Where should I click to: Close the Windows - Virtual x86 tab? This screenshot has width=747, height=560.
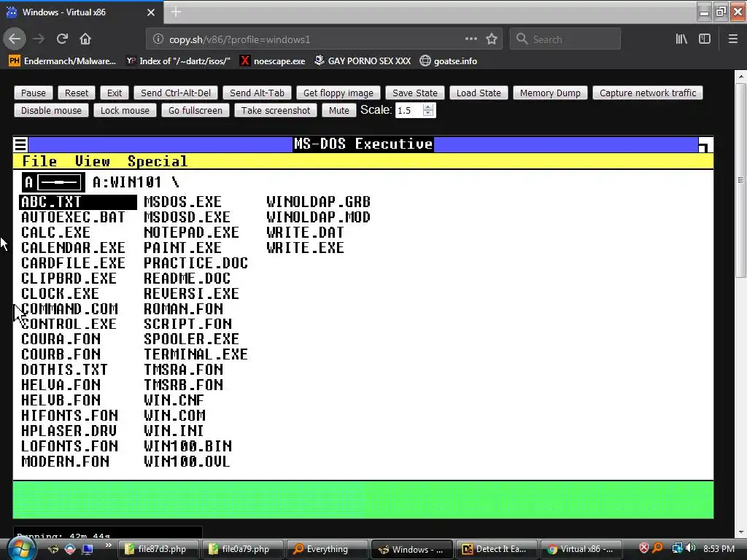(x=151, y=12)
